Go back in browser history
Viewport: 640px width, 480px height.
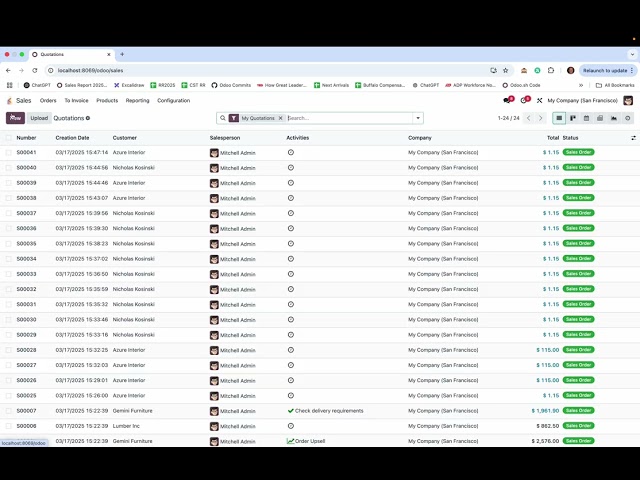[x=8, y=70]
